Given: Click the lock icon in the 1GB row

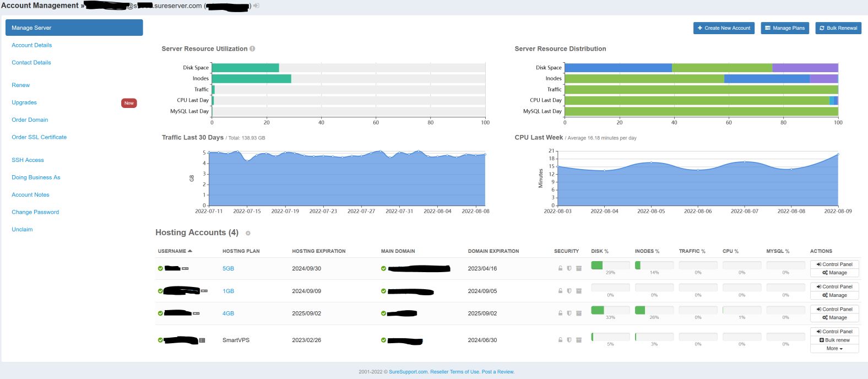Looking at the screenshot, I should click(560, 291).
